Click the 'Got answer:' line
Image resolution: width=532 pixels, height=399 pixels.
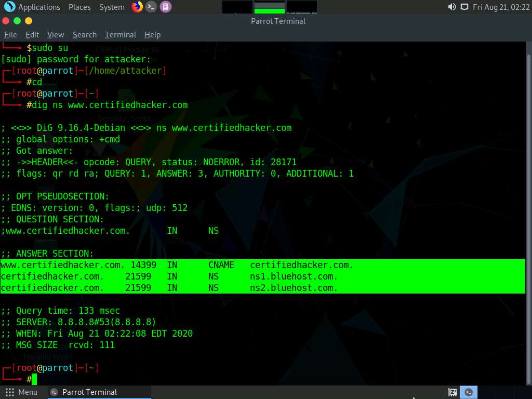(x=37, y=151)
